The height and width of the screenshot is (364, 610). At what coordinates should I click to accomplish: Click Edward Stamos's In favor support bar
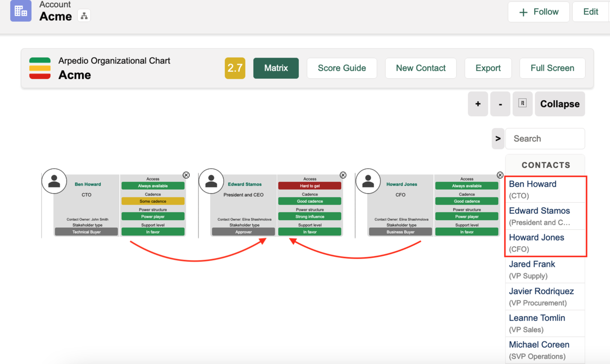coord(310,232)
